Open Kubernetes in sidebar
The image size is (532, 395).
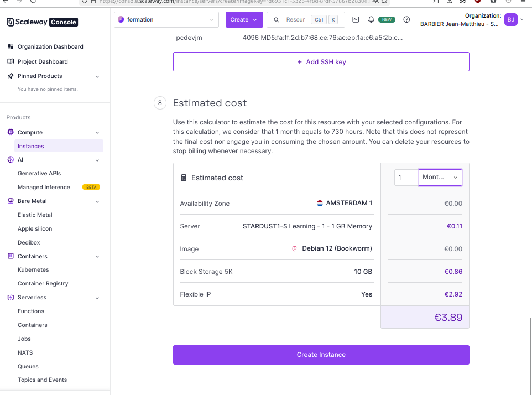[33, 269]
